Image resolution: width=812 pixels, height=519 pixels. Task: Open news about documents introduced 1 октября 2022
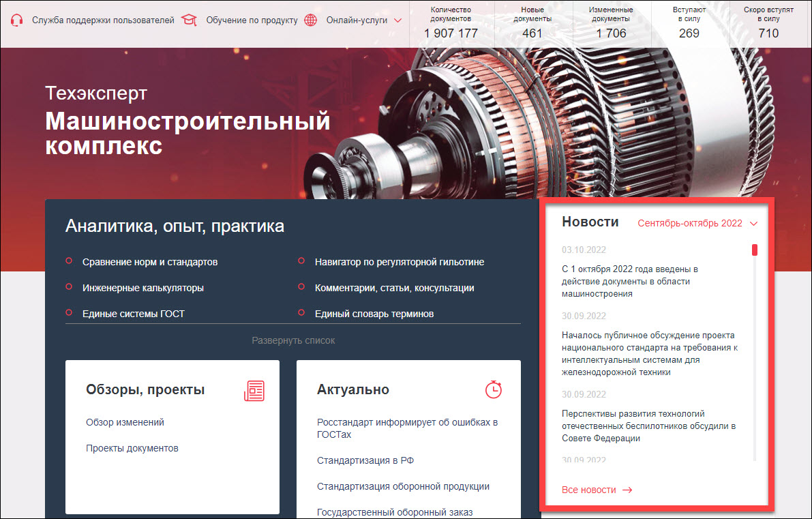coord(630,281)
